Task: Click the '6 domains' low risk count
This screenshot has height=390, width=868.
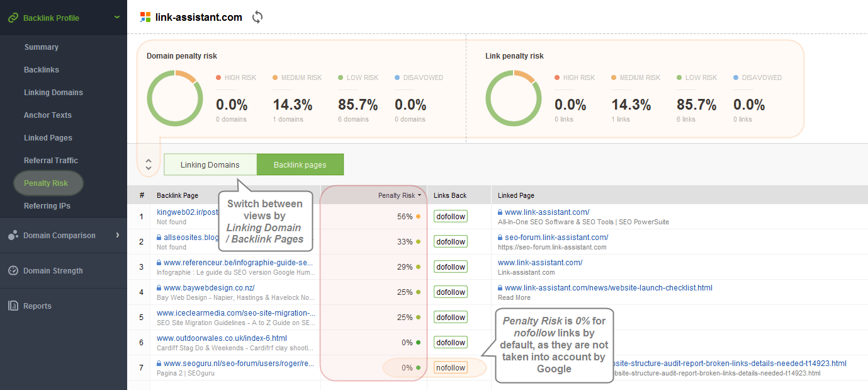Action: pyautogui.click(x=353, y=120)
